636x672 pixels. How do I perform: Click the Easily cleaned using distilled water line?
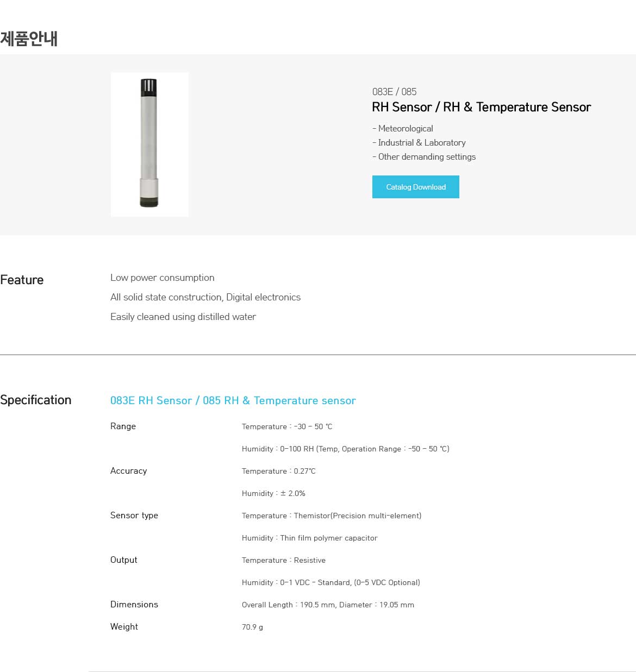[183, 317]
